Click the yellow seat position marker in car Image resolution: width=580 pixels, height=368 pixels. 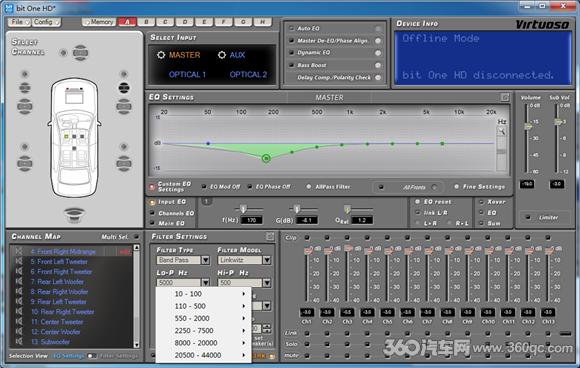coord(66,136)
